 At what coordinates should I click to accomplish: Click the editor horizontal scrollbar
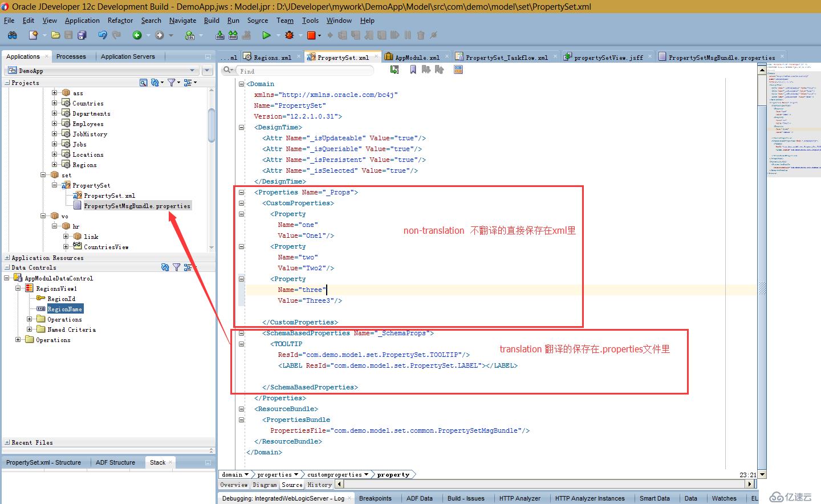[x=545, y=484]
